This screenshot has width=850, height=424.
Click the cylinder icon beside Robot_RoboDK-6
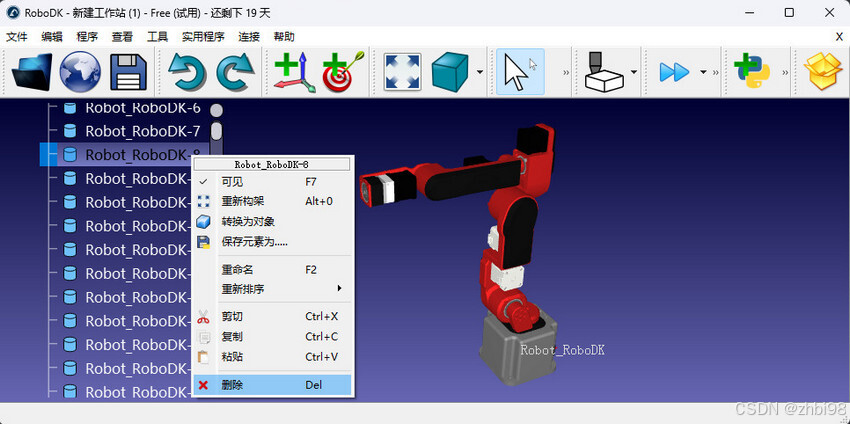pyautogui.click(x=69, y=108)
